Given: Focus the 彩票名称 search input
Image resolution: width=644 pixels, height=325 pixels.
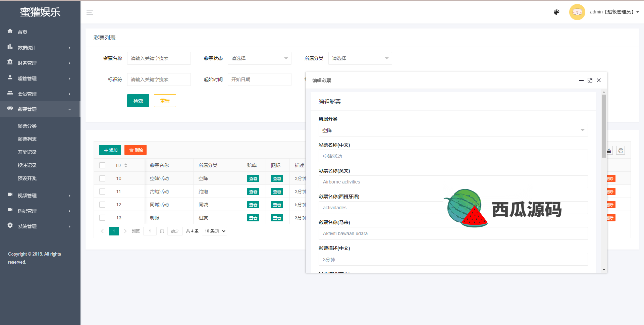Looking at the screenshot, I should [x=159, y=58].
